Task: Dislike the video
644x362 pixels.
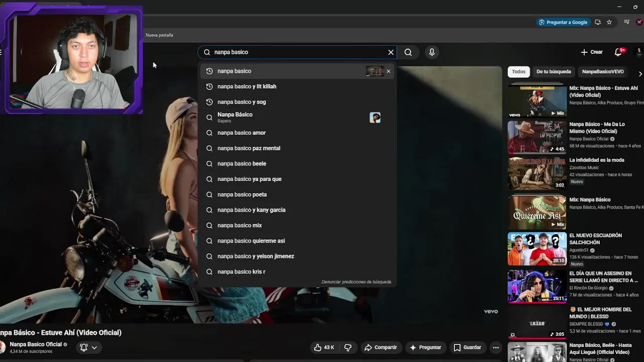Action: point(348,347)
